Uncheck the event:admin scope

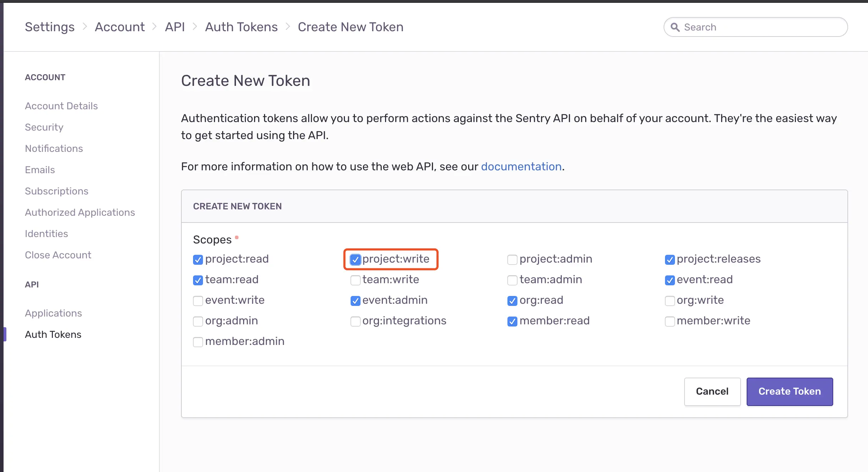(x=355, y=301)
